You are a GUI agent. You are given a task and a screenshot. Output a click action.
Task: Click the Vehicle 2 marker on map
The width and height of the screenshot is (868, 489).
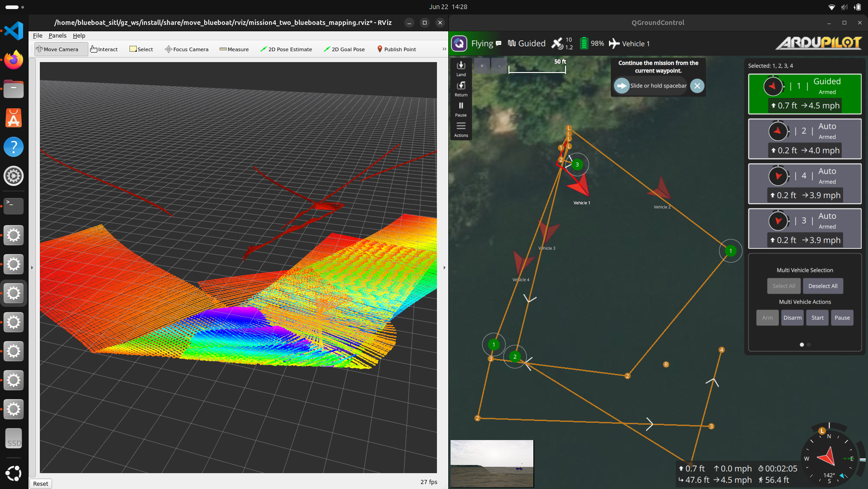pyautogui.click(x=660, y=189)
